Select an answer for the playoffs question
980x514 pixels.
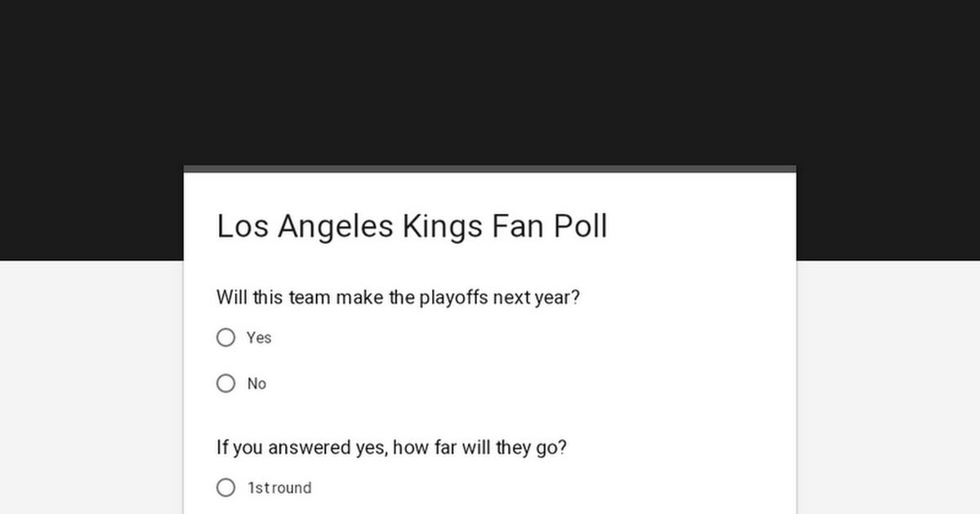pos(225,337)
